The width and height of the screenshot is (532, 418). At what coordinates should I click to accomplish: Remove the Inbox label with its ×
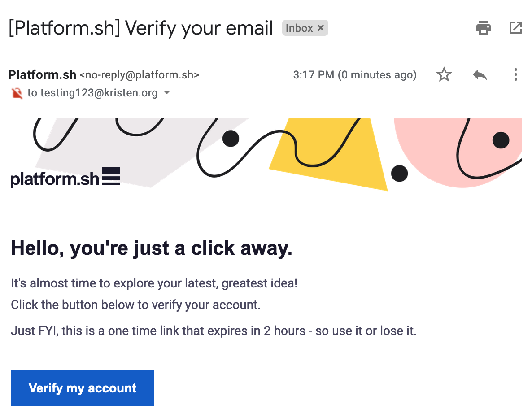(x=321, y=28)
